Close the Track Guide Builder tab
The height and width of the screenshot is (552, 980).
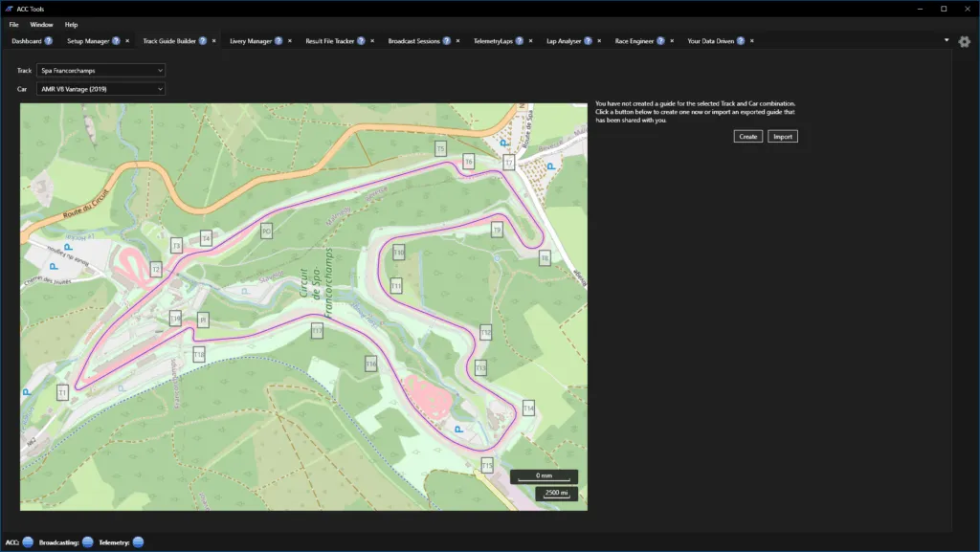click(213, 41)
